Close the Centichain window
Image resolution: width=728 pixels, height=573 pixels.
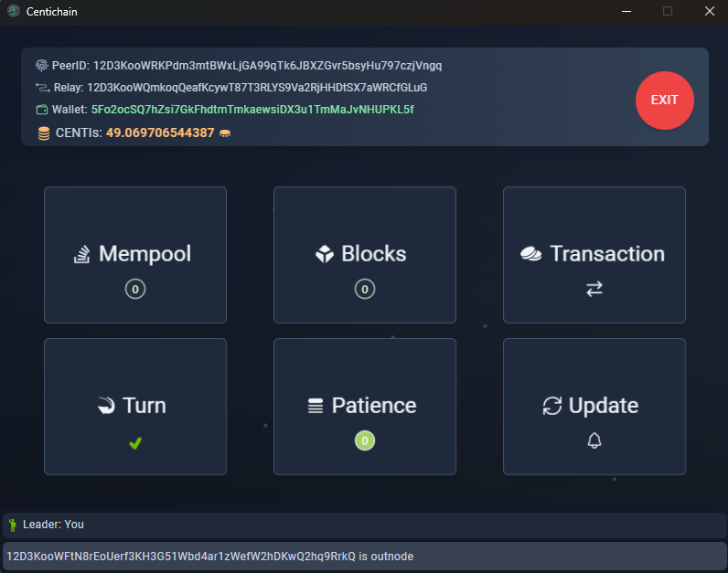coord(710,11)
